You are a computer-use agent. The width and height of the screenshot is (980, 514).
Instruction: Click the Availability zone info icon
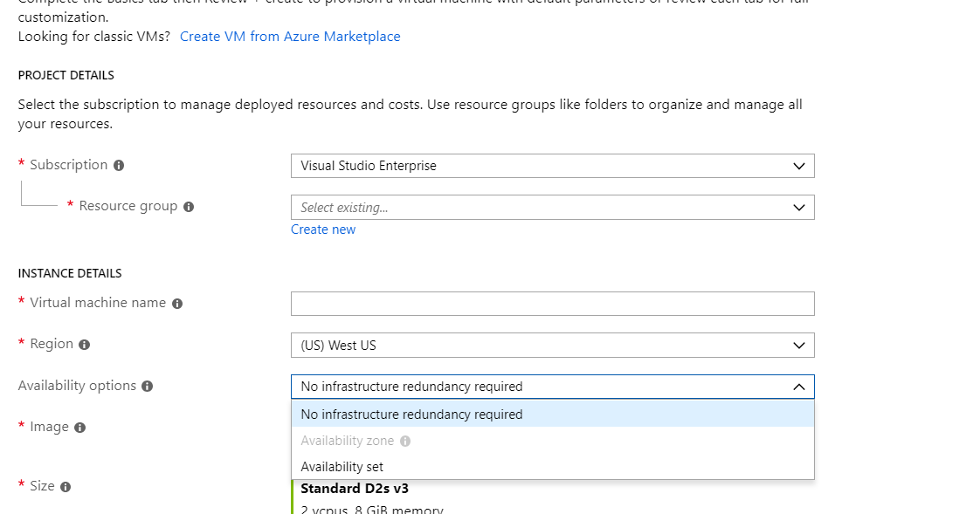405,442
